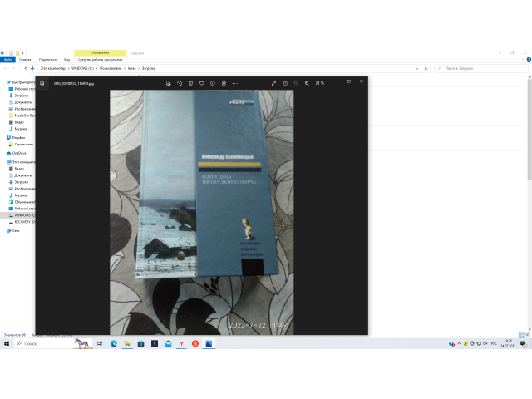
Task: Open the Windows Start menu
Action: point(7,343)
